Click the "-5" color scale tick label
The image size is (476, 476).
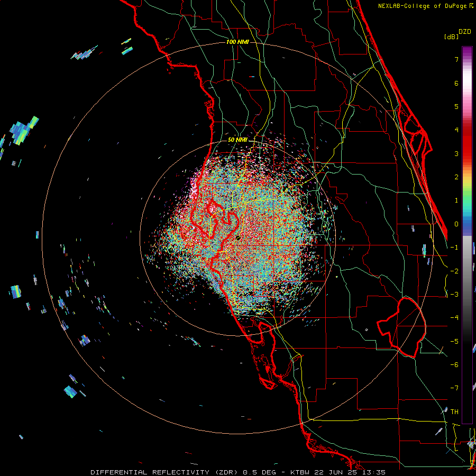[x=454, y=342]
